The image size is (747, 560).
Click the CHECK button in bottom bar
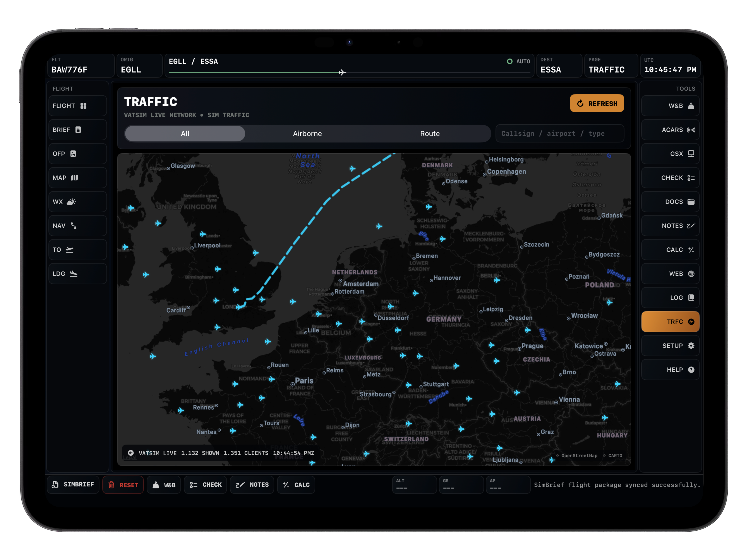point(205,485)
